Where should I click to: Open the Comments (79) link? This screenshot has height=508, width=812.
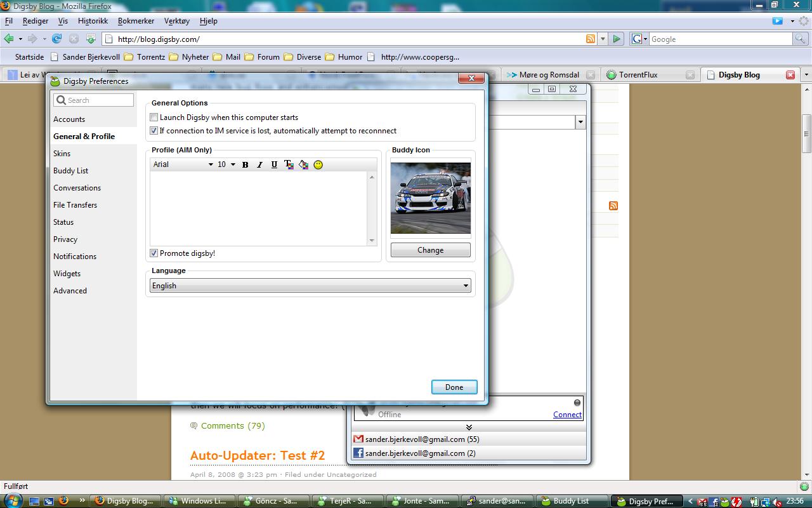coord(233,425)
